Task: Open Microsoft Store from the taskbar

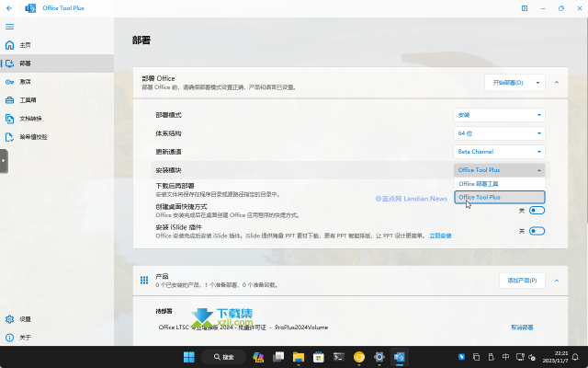Action: (x=319, y=357)
